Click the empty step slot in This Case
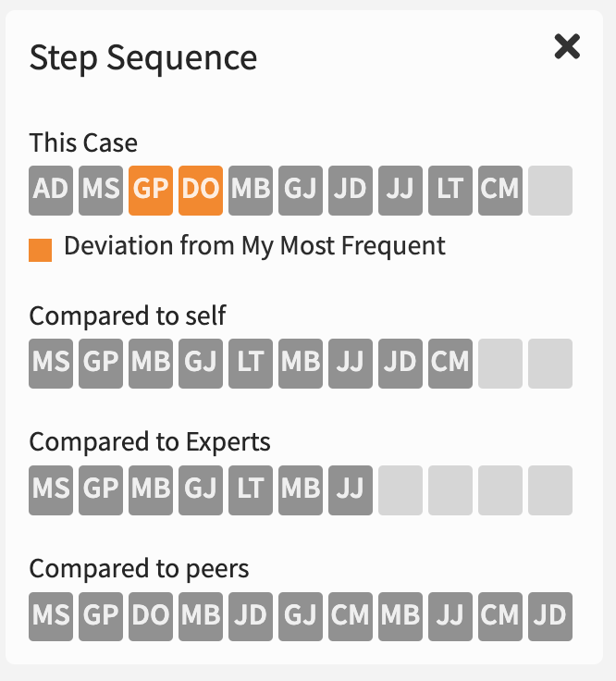 pos(550,190)
